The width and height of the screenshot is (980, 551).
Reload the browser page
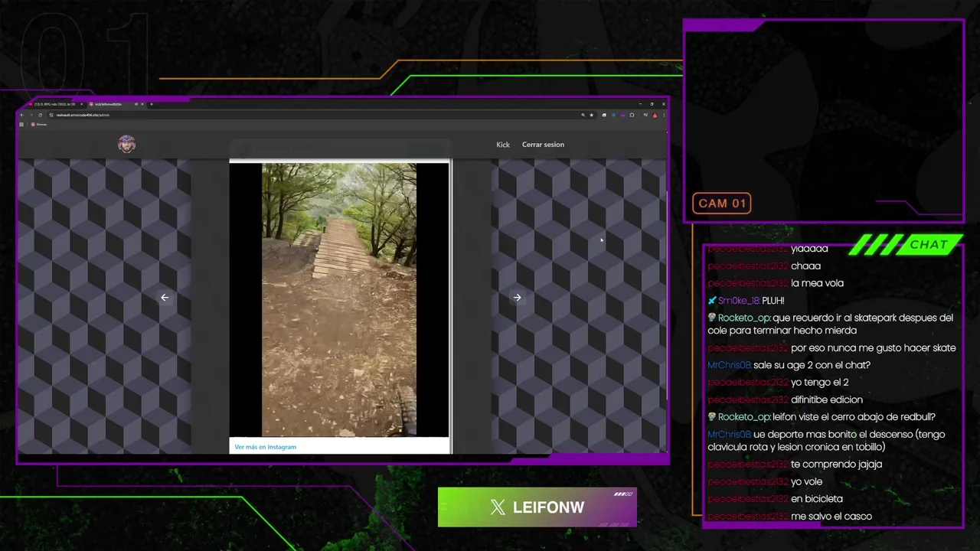tap(41, 115)
